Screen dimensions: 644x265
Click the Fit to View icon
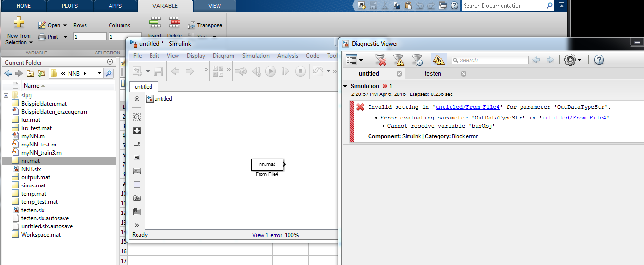click(x=137, y=131)
